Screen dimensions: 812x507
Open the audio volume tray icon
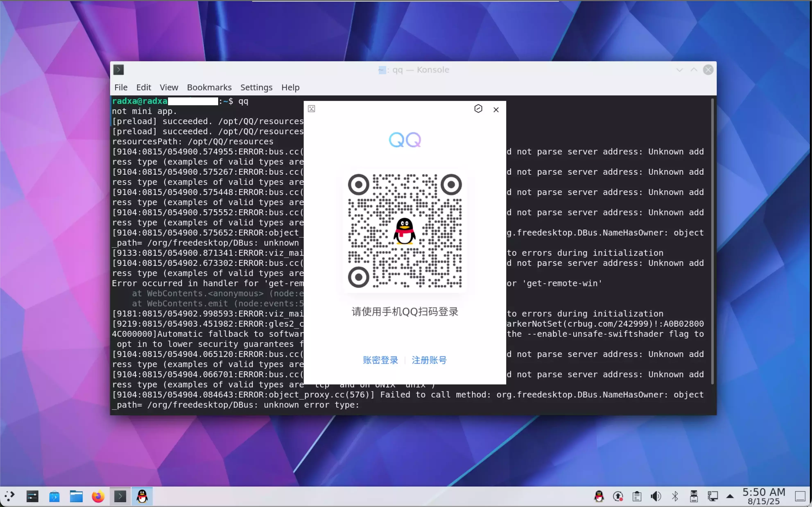[656, 496]
